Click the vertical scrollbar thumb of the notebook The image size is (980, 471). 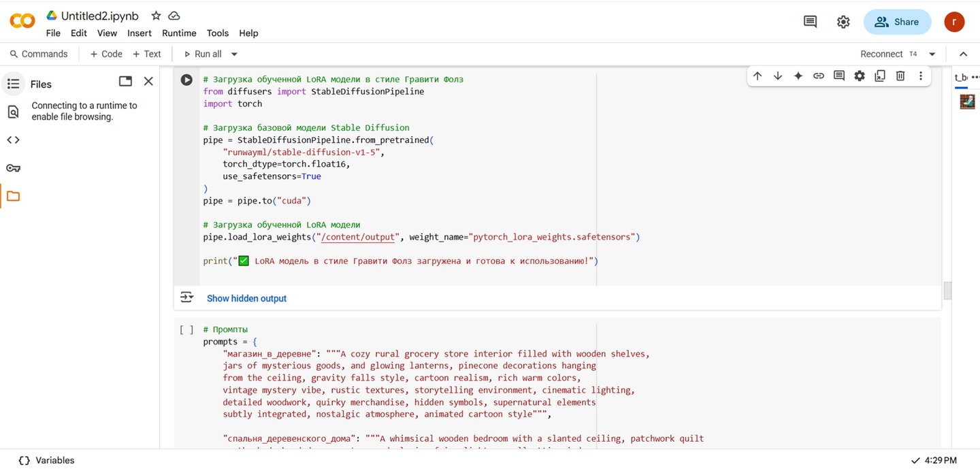(x=947, y=291)
